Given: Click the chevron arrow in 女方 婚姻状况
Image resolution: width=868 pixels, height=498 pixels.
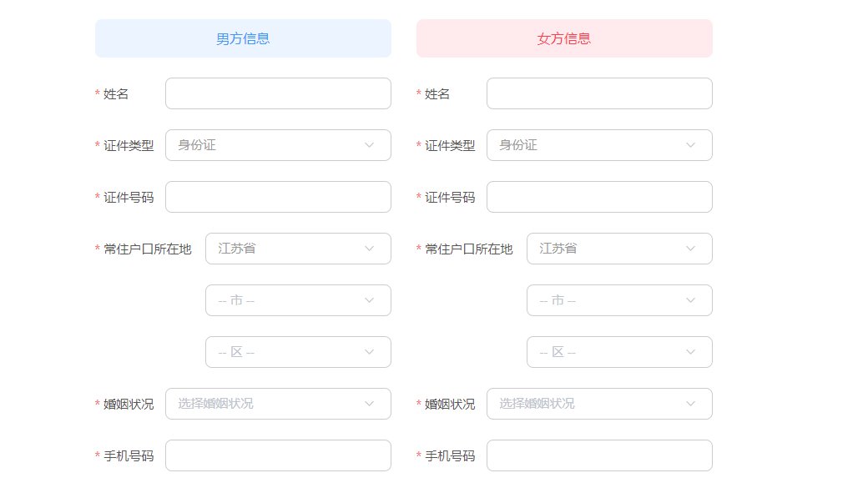Looking at the screenshot, I should coord(691,404).
